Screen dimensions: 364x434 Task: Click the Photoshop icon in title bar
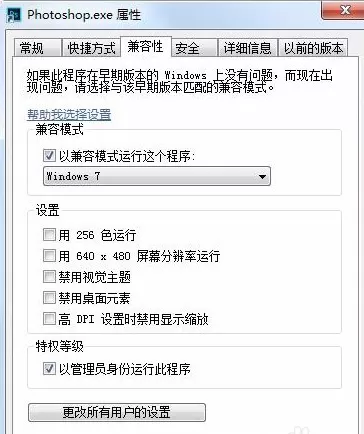(x=13, y=15)
